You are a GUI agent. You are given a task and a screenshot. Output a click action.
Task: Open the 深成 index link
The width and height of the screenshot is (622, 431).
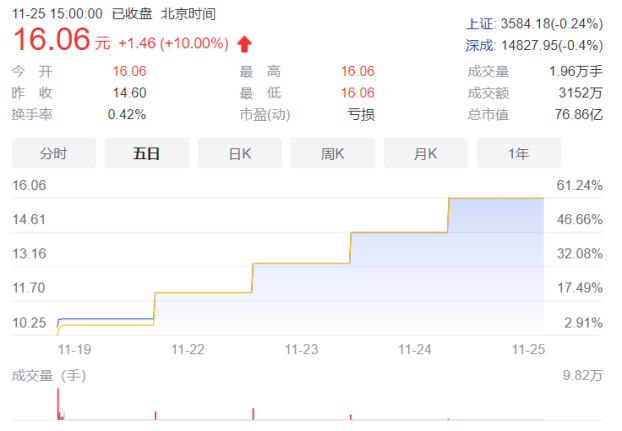tap(480, 46)
